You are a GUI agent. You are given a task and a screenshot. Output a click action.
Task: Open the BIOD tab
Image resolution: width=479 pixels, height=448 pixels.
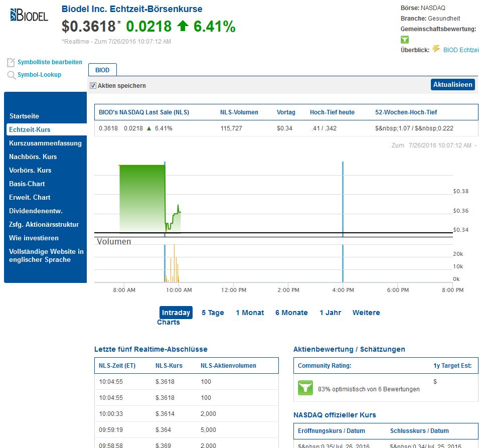(x=102, y=70)
